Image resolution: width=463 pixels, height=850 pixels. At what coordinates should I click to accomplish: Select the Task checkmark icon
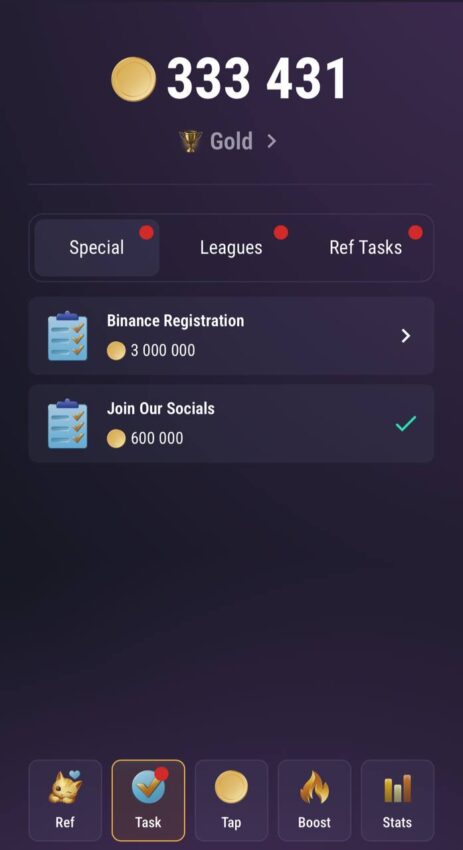point(148,787)
